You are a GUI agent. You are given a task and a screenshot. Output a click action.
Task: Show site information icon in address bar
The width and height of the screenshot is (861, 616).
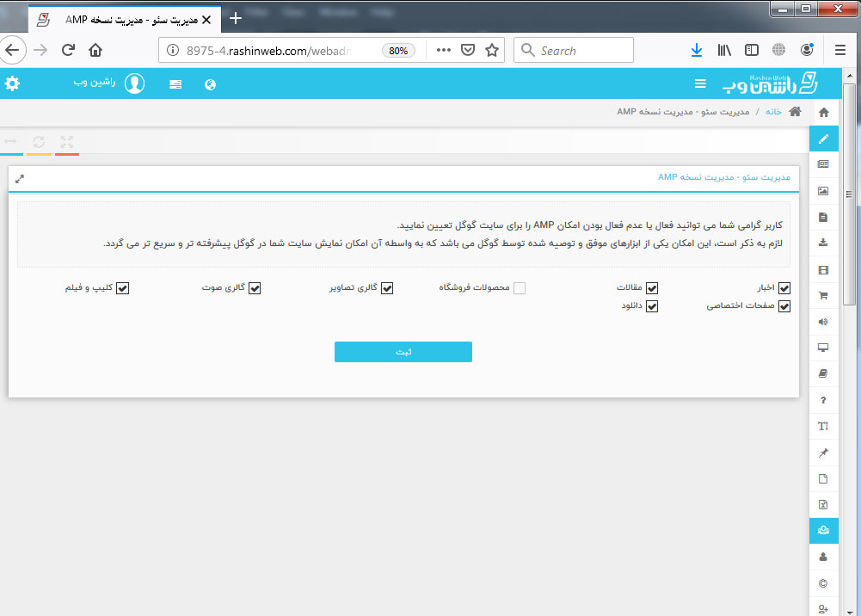click(173, 51)
